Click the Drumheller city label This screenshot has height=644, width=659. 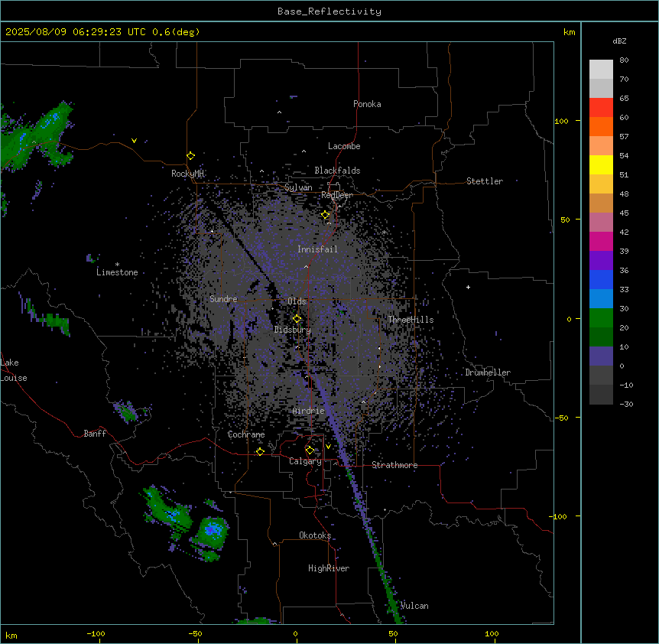pyautogui.click(x=488, y=372)
